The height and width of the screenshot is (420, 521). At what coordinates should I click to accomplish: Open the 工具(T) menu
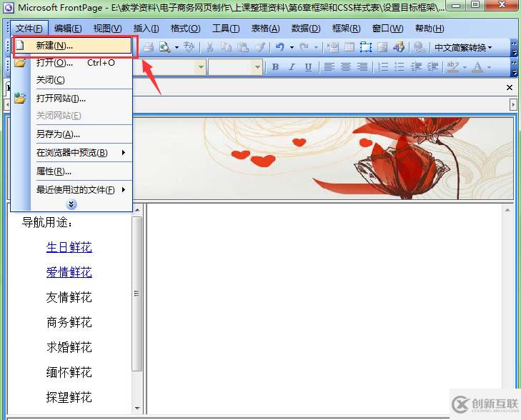pyautogui.click(x=226, y=29)
